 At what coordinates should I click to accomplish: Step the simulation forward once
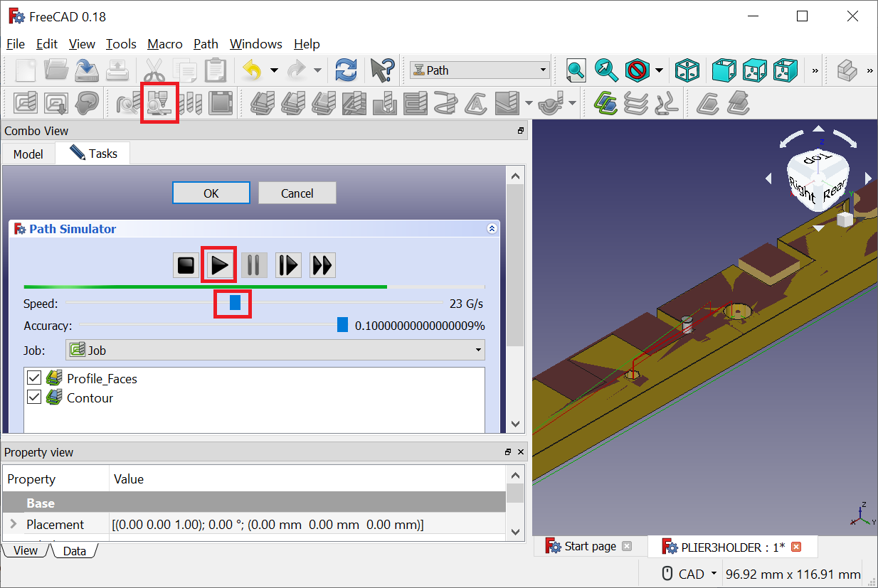(288, 265)
